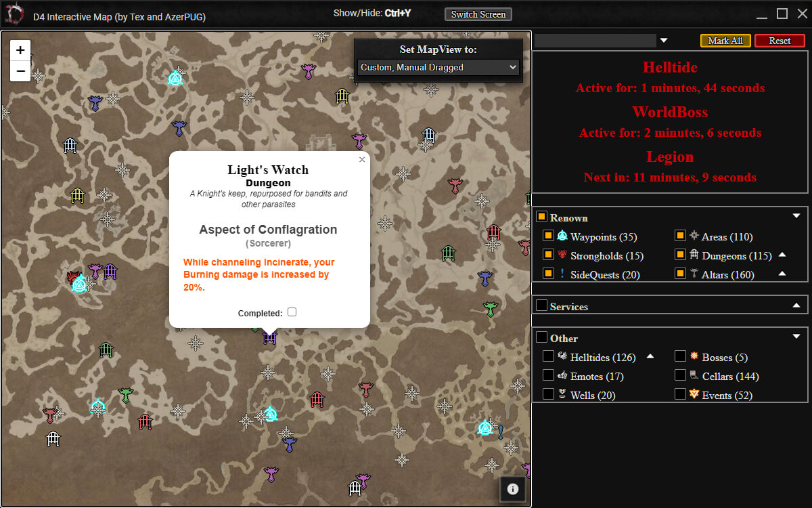The height and width of the screenshot is (508, 812).
Task: Click the gold Events icon in Other panel
Action: click(694, 394)
